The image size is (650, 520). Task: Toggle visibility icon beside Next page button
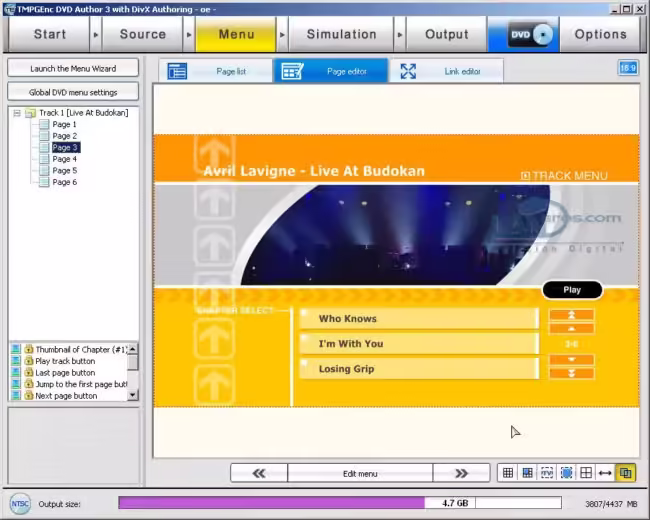coord(16,396)
